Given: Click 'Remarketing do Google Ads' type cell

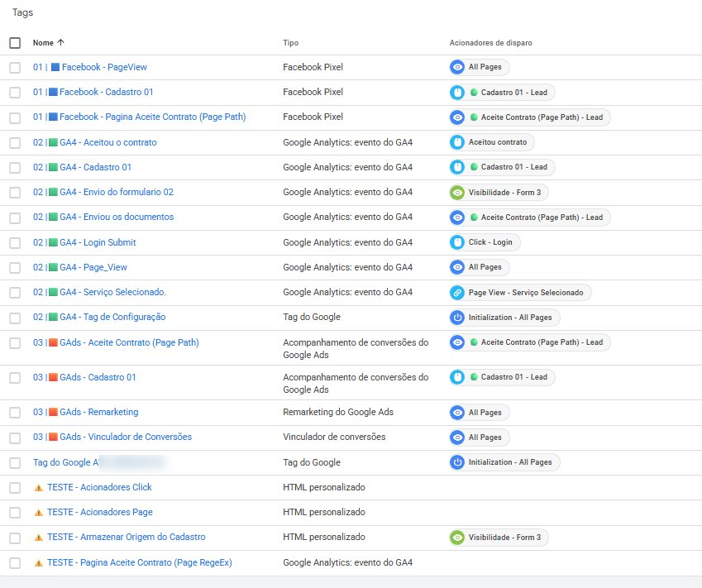Looking at the screenshot, I should [338, 412].
